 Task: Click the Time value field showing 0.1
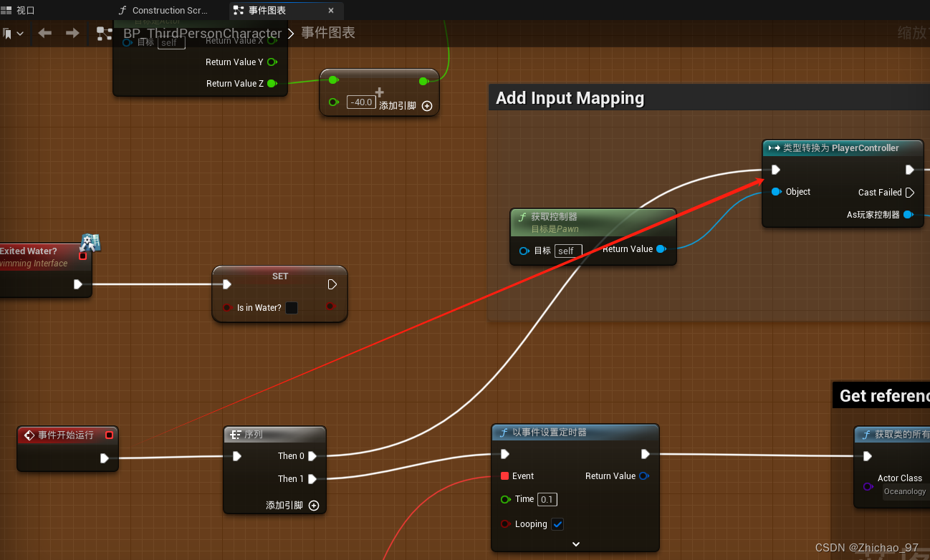click(547, 499)
